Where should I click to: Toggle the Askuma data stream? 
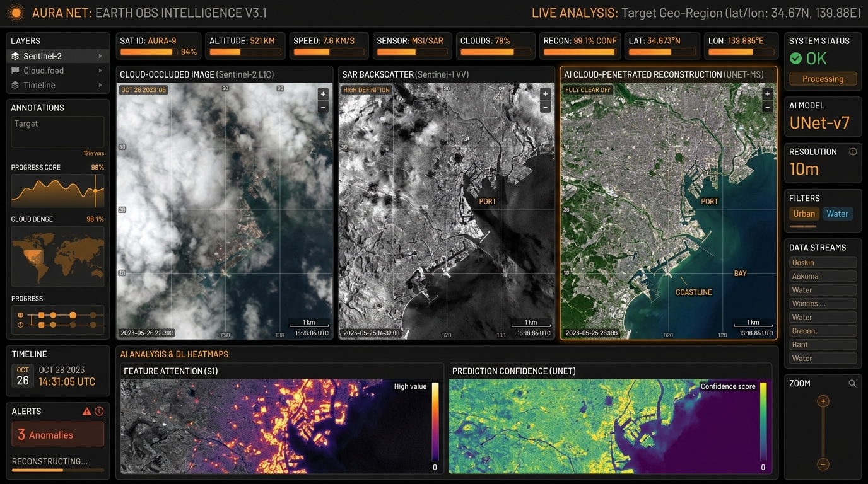823,276
